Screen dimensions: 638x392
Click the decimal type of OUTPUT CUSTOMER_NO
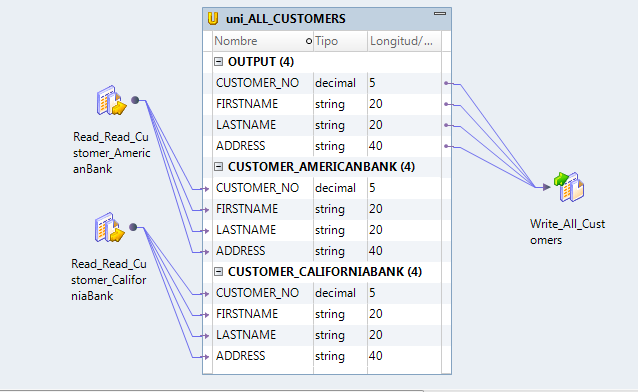click(x=335, y=83)
